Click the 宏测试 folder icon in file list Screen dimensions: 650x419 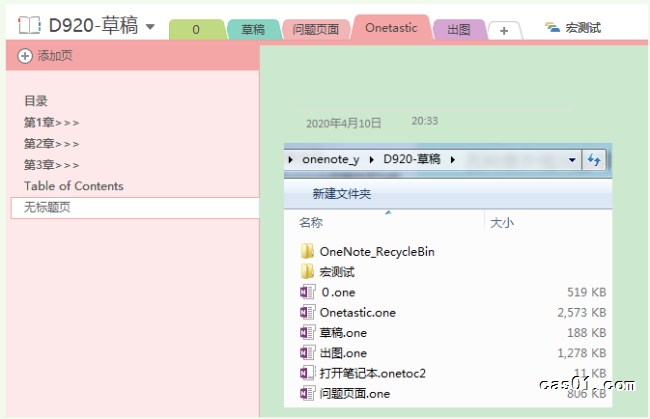coord(307,271)
